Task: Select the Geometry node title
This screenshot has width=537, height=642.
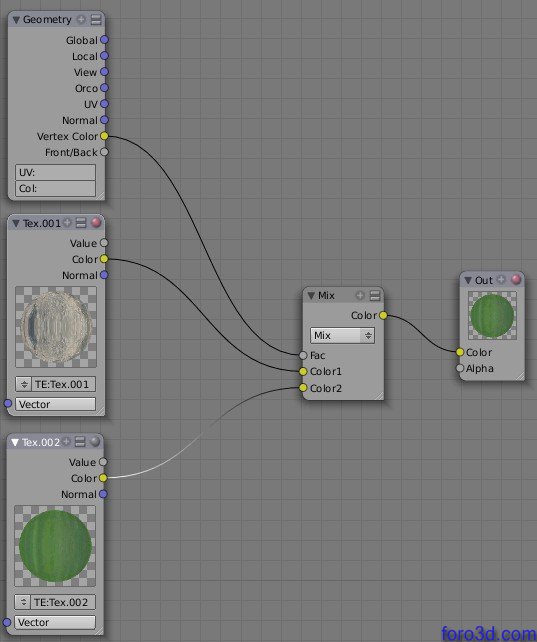Action: 47,20
